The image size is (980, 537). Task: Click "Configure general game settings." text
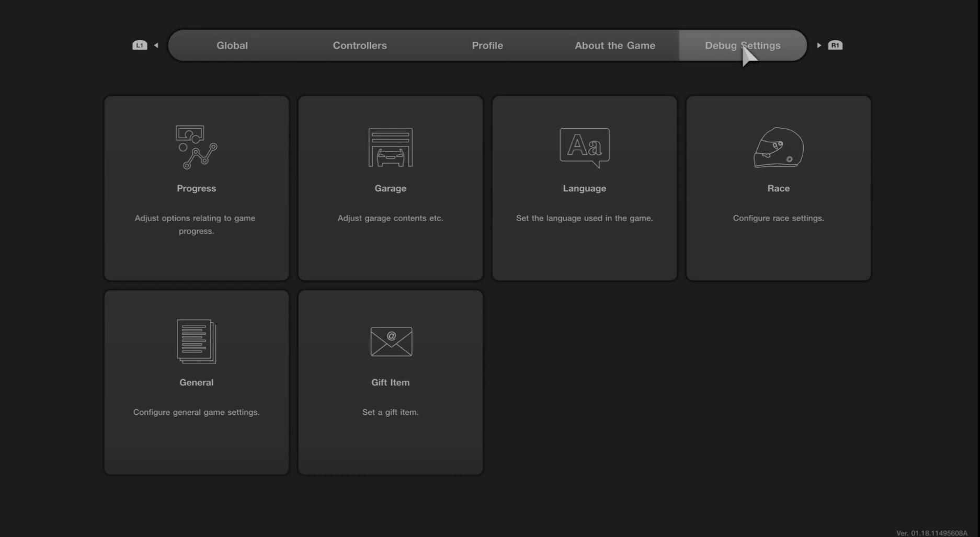tap(196, 412)
